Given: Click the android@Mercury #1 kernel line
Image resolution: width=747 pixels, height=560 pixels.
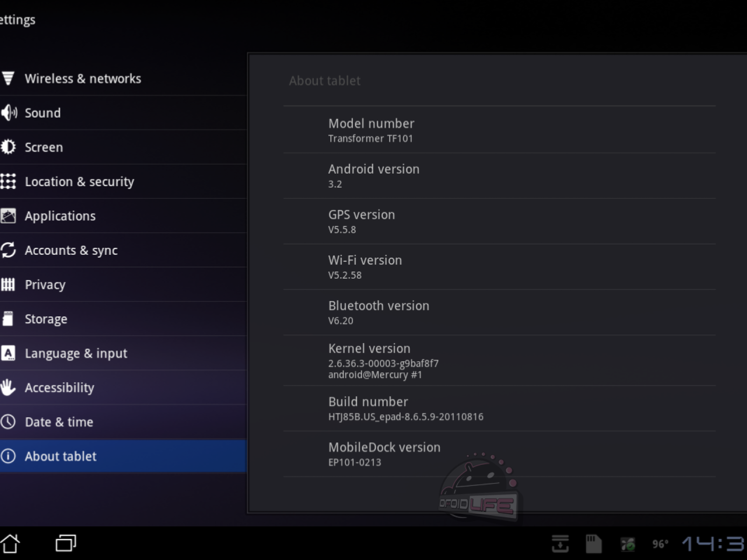Looking at the screenshot, I should pyautogui.click(x=375, y=375).
